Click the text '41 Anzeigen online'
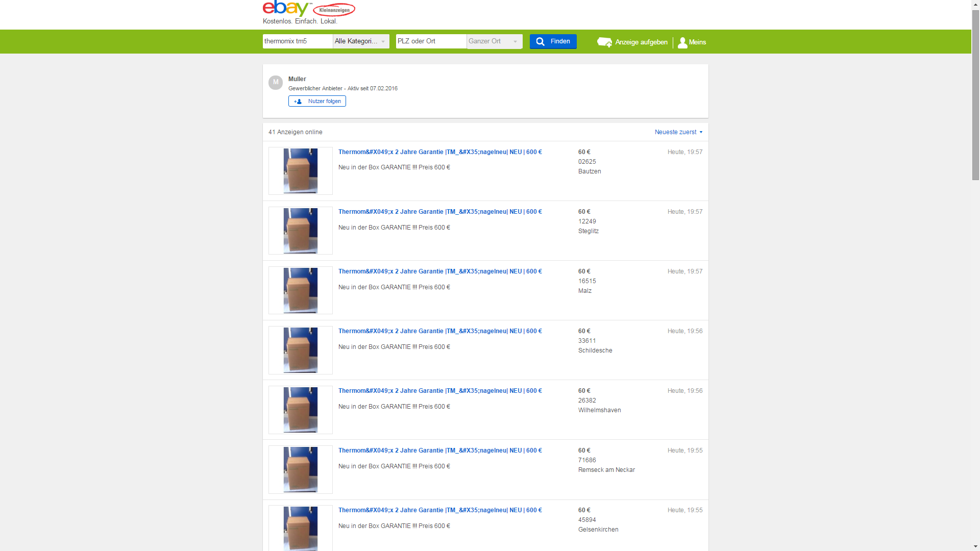This screenshot has width=980, height=551. [296, 132]
